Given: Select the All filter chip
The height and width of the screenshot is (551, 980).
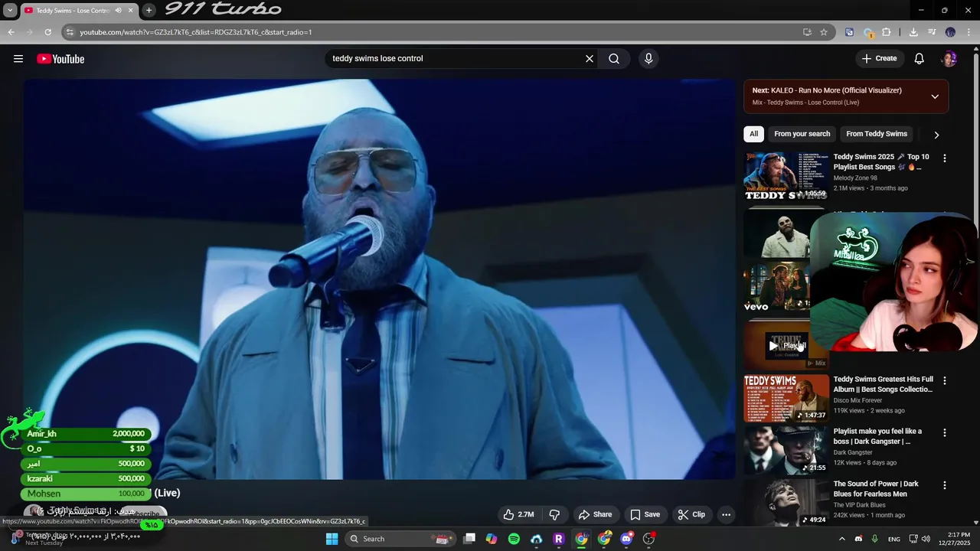Looking at the screenshot, I should pos(753,134).
